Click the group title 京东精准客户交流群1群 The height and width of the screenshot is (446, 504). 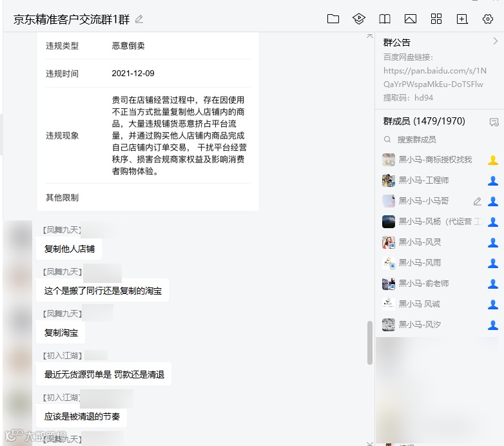72,19
